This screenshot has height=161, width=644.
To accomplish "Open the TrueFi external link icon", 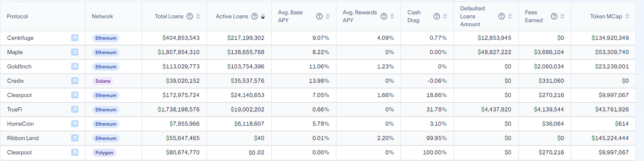I will point(75,109).
